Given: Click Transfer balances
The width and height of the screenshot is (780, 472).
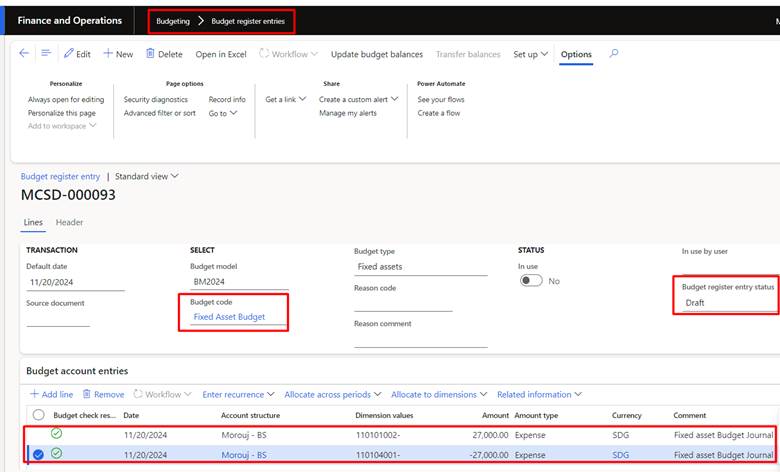Looking at the screenshot, I should 468,54.
